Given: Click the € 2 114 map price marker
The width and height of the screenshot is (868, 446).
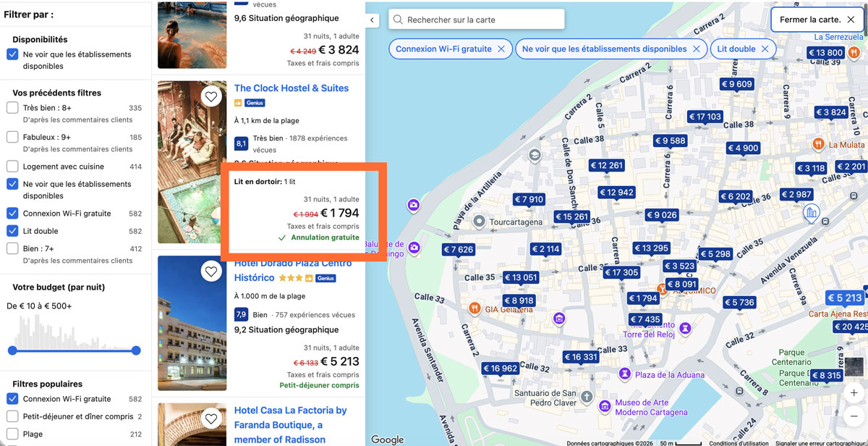Looking at the screenshot, I should tap(546, 249).
